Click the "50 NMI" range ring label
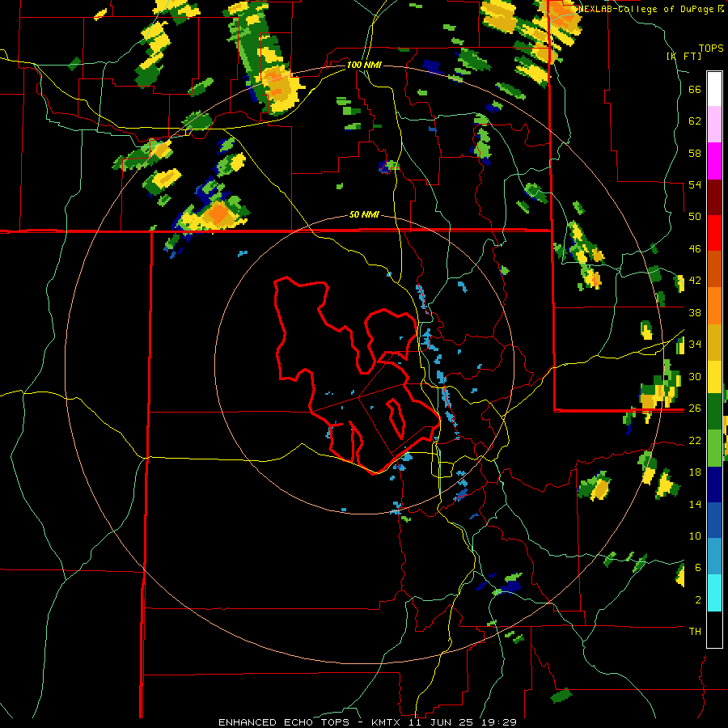This screenshot has width=728, height=728. click(365, 214)
